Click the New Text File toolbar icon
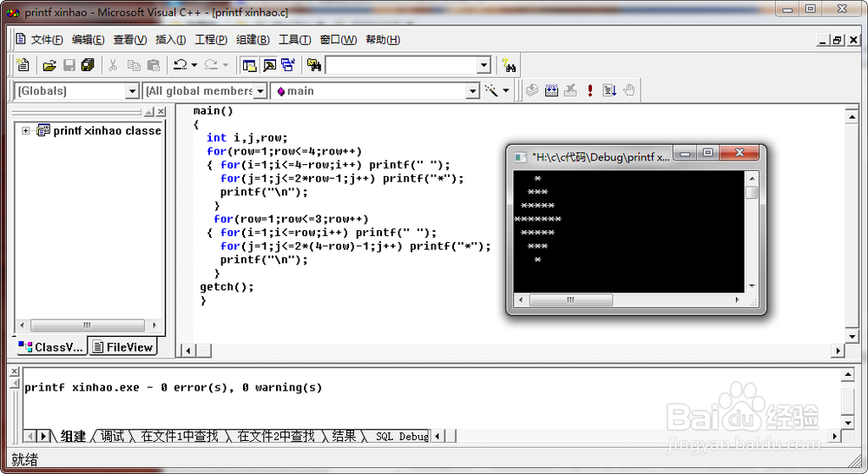 click(x=23, y=65)
